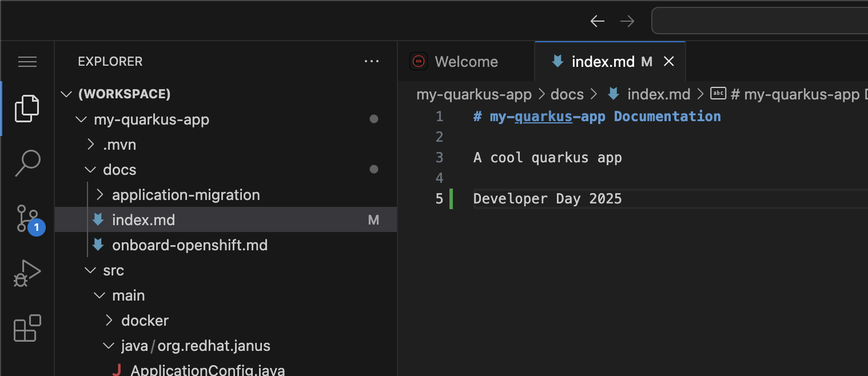This screenshot has height=376, width=868.
Task: Click the markdown icon beside onboard-openshift.md
Action: coord(98,245)
